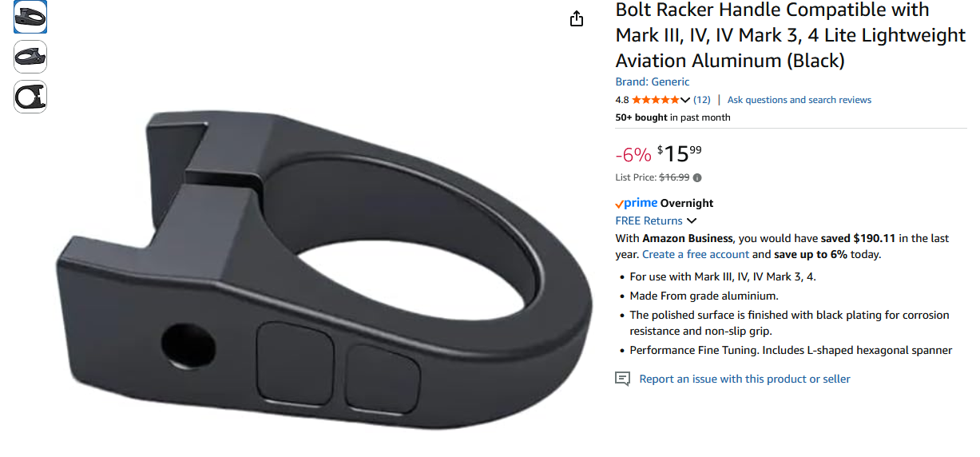Select the second product thumbnail
This screenshot has height=457, width=980.
[30, 57]
